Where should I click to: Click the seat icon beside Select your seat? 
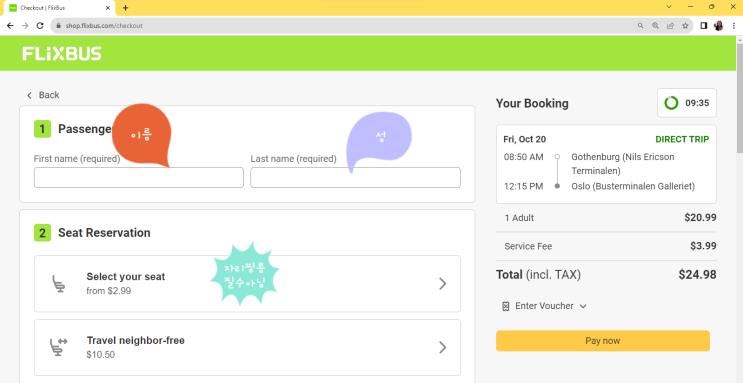pyautogui.click(x=59, y=284)
